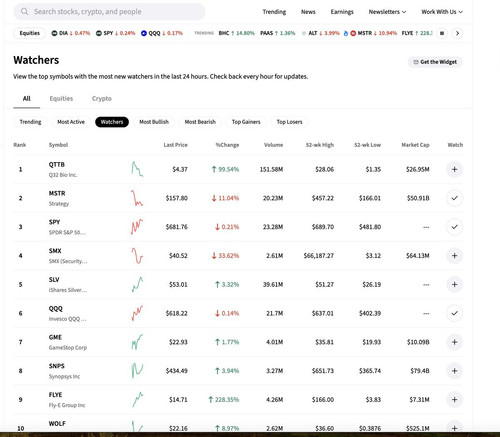Open News in top navigation
Viewport: 500px width, 437px height.
(308, 12)
